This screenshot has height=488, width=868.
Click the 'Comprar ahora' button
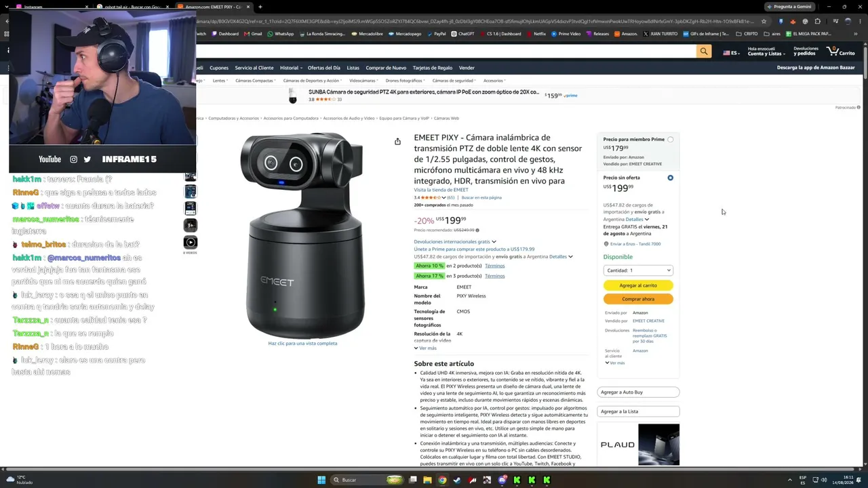[x=638, y=299]
